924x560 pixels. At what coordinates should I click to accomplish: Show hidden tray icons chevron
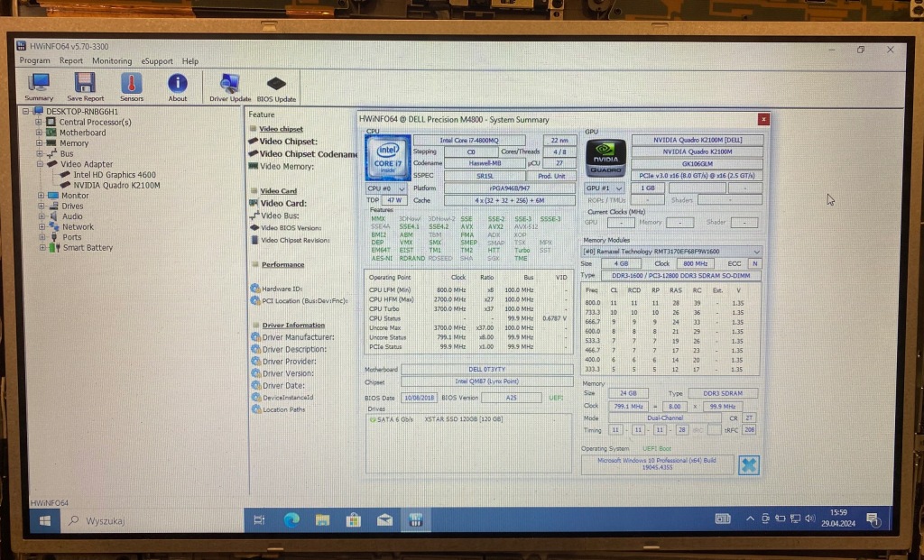pyautogui.click(x=750, y=519)
